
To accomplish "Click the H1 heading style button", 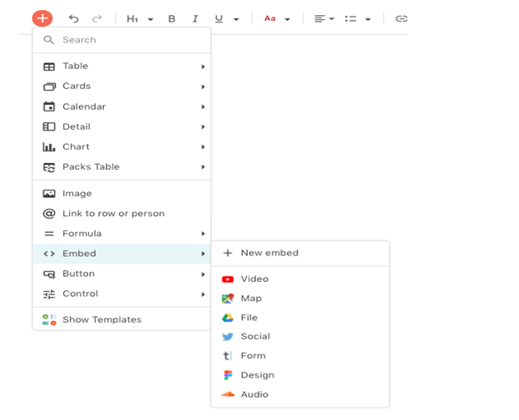I will 132,19.
